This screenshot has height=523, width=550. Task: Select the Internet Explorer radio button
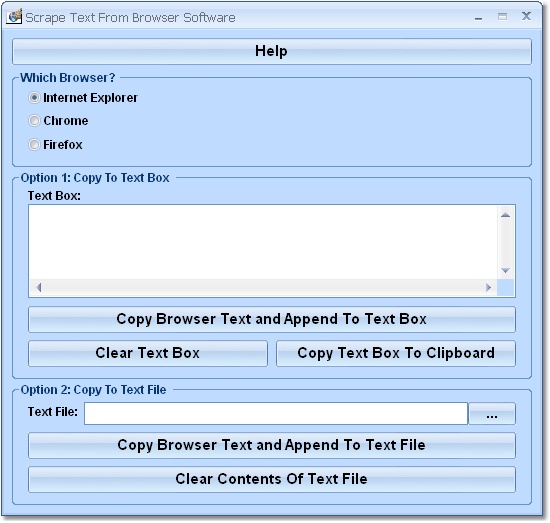coord(34,98)
